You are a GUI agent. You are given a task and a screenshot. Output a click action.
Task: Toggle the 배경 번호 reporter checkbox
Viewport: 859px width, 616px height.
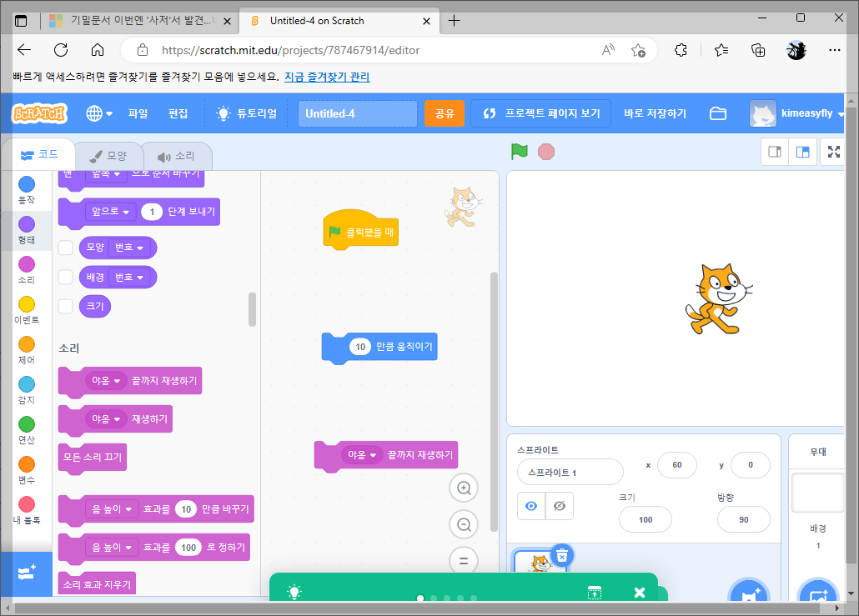(66, 277)
